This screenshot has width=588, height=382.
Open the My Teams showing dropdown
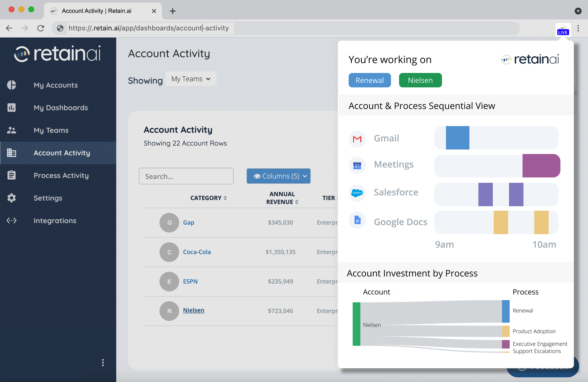pyautogui.click(x=191, y=79)
